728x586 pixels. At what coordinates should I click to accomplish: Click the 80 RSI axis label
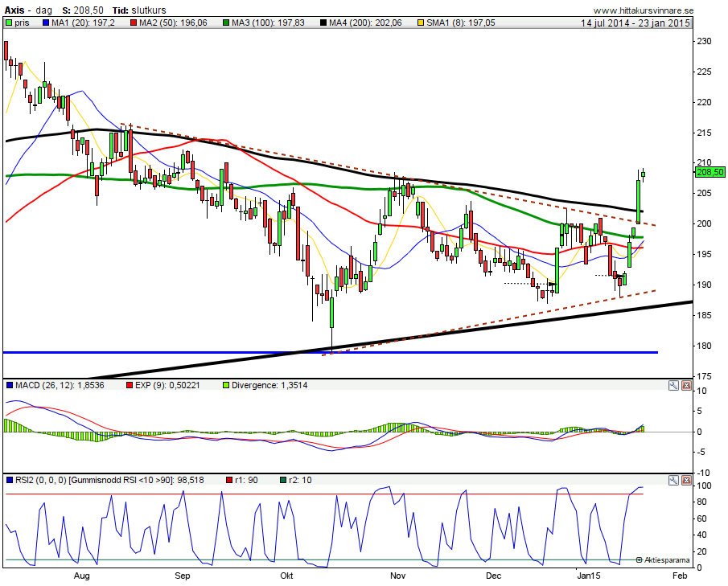[701, 502]
